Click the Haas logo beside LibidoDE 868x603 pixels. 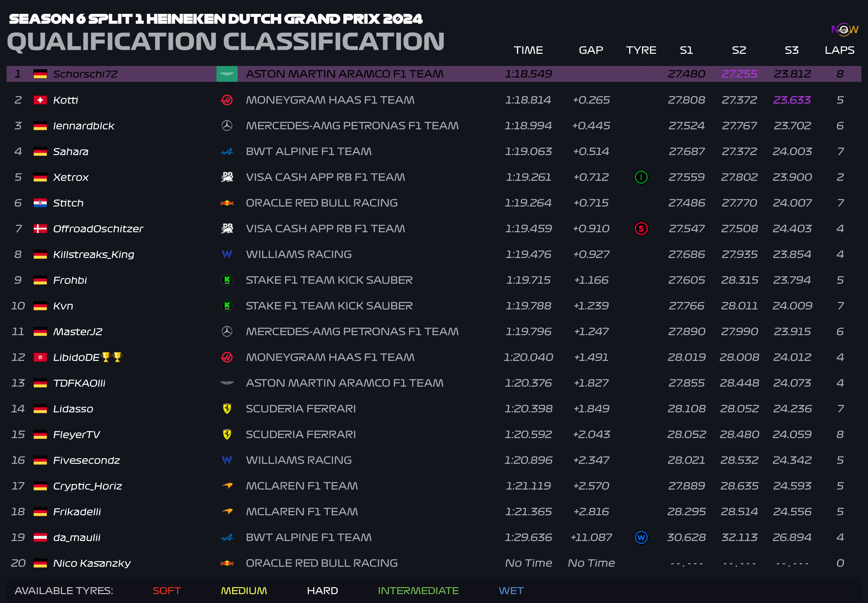(x=227, y=357)
